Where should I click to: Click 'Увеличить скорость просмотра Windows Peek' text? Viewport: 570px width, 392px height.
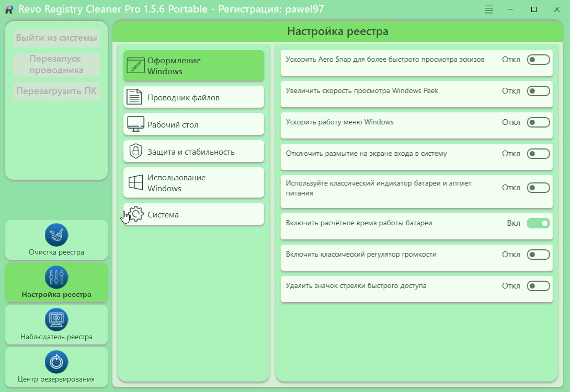click(362, 90)
